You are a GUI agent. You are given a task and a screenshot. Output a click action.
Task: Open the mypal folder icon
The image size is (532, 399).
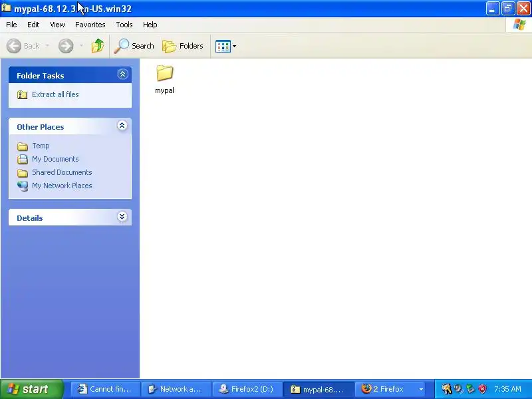pyautogui.click(x=164, y=73)
